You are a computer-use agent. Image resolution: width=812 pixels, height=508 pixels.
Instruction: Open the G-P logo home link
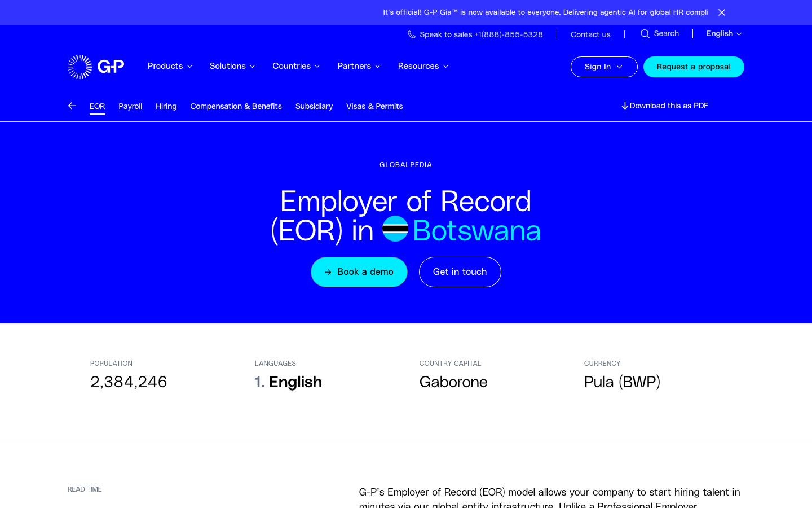96,67
